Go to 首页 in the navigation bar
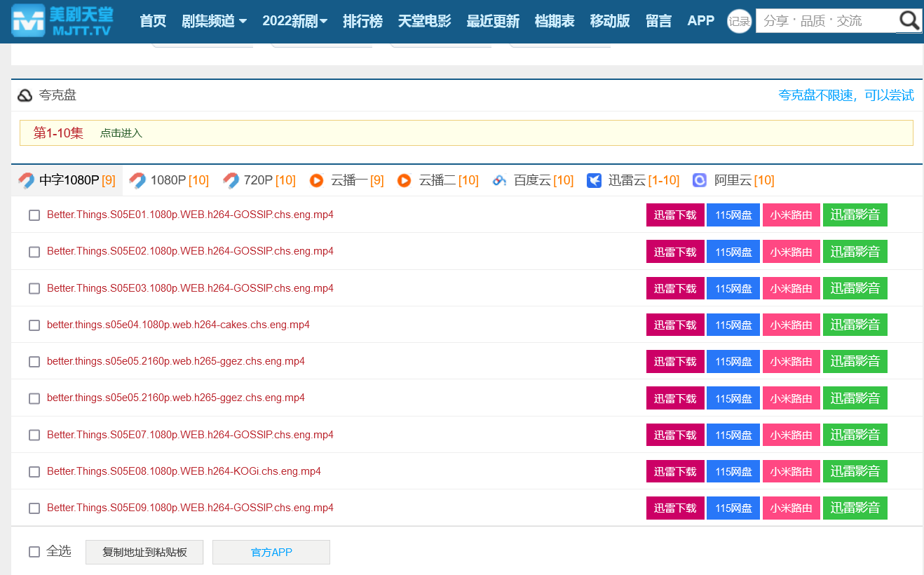This screenshot has width=924, height=575. (153, 21)
